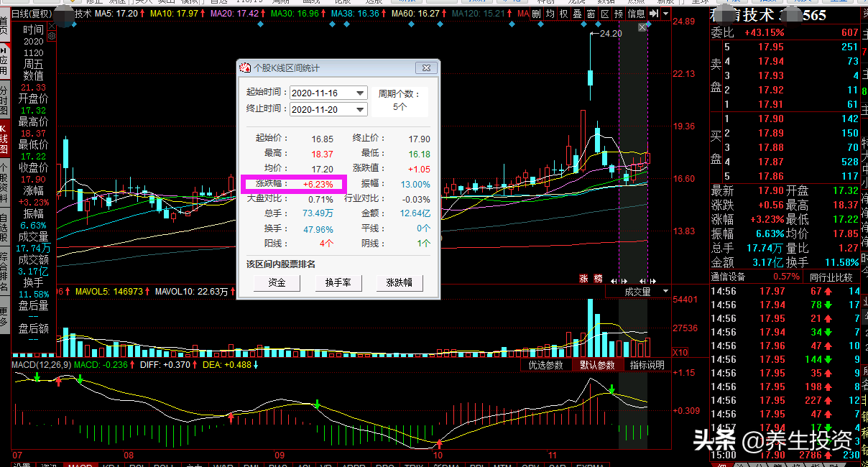Viewport: 868px width, 467px height.
Task: Click the 振幅 13.00% value in dialog
Action: click(416, 185)
